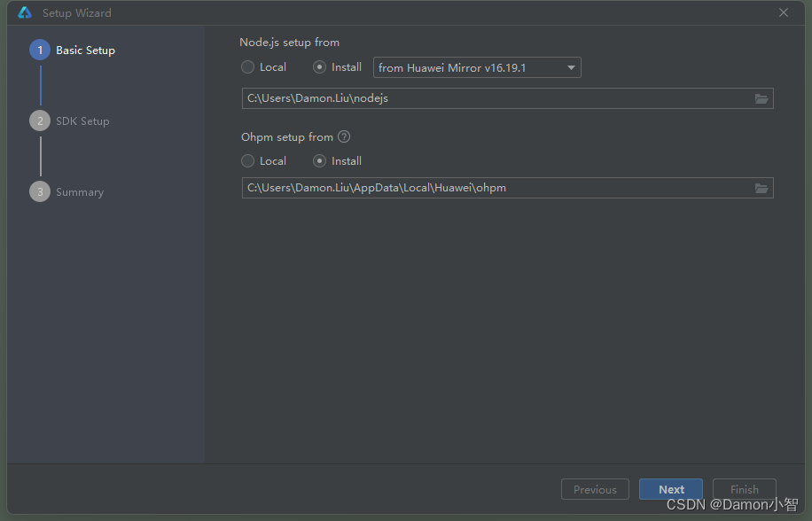The image size is (812, 521).
Task: Select Local option for Node.js setup
Action: click(263, 67)
